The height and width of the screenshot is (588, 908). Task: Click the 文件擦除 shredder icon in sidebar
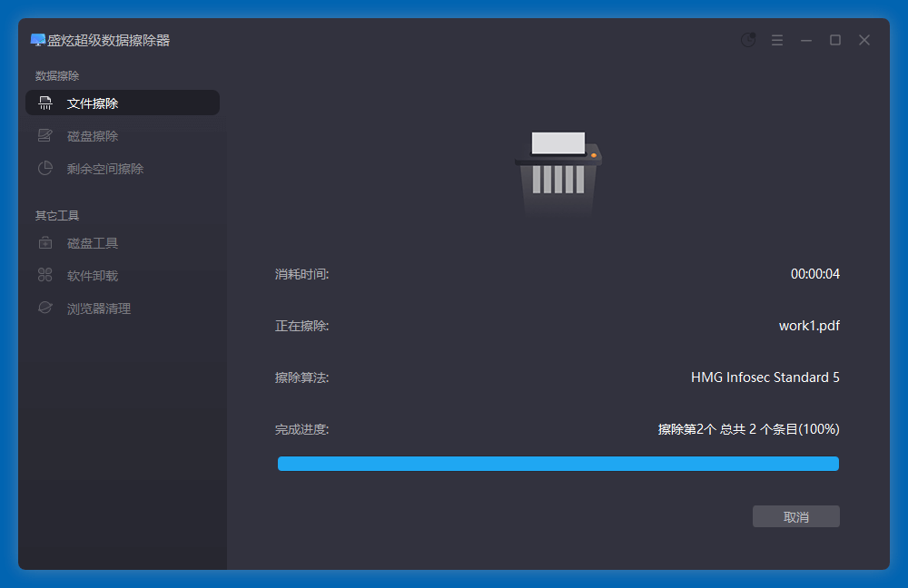[45, 103]
